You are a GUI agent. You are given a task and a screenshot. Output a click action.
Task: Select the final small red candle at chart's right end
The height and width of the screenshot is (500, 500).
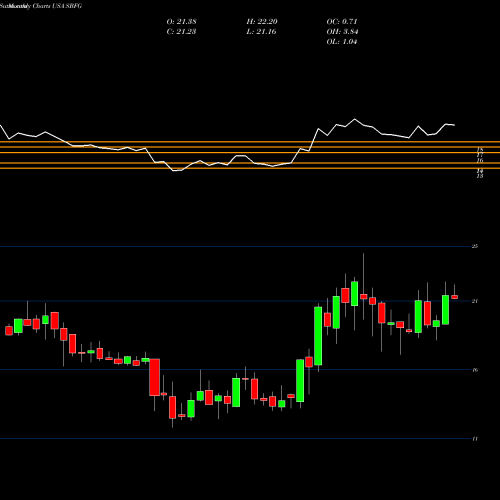[x=454, y=297]
